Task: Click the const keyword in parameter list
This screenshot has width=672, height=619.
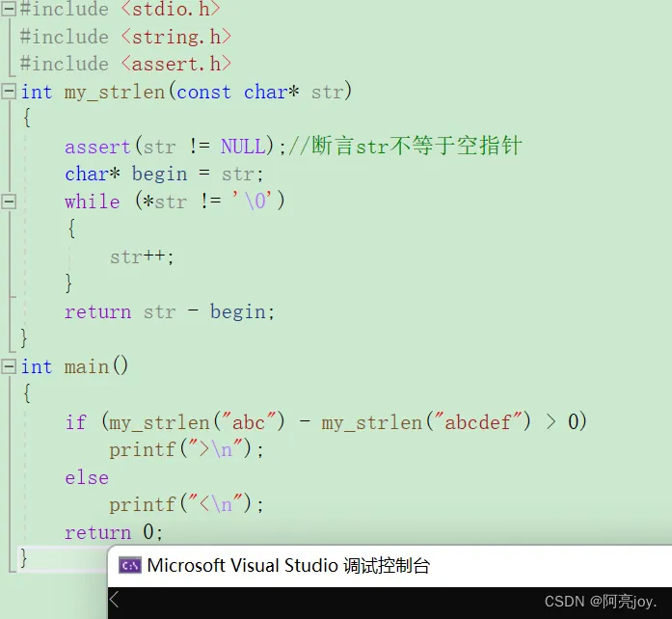Action: point(204,93)
